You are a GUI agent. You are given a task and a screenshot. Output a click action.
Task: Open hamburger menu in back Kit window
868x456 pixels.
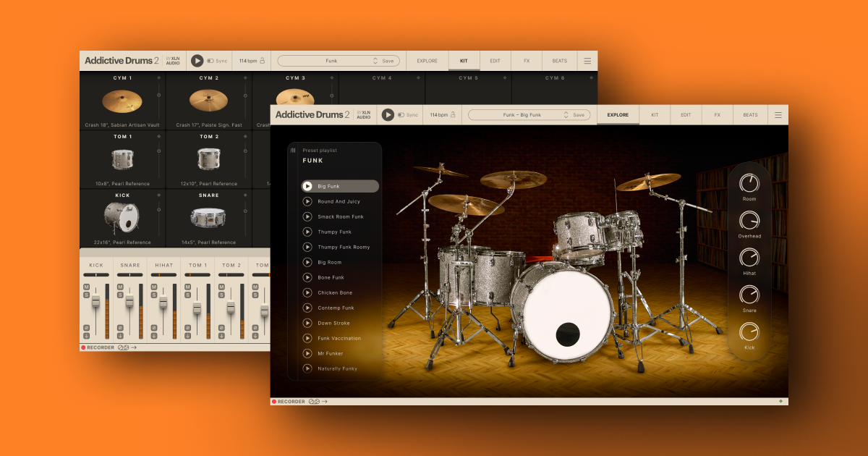pos(587,61)
